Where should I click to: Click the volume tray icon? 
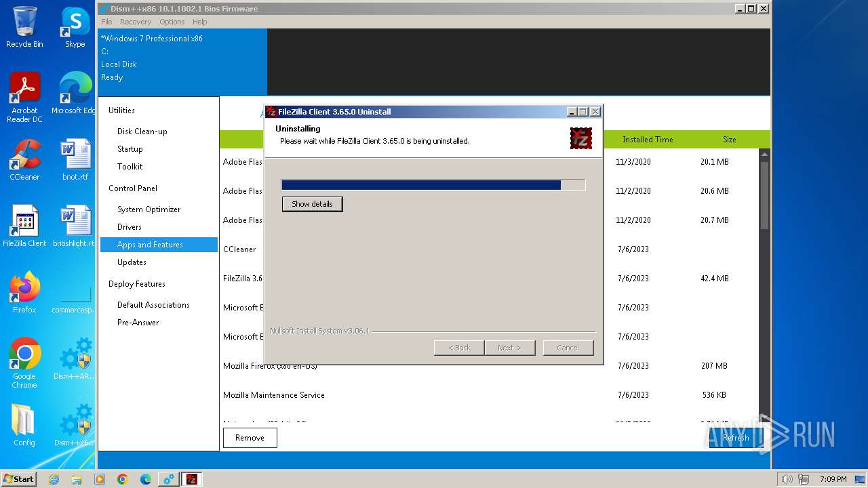(787, 479)
